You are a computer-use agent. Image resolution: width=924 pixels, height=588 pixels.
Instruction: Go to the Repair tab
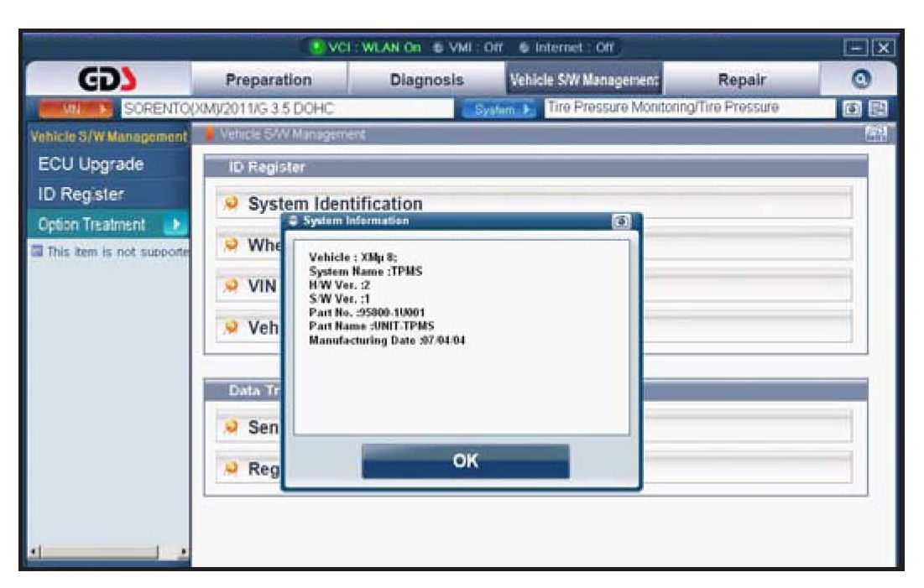click(x=742, y=81)
